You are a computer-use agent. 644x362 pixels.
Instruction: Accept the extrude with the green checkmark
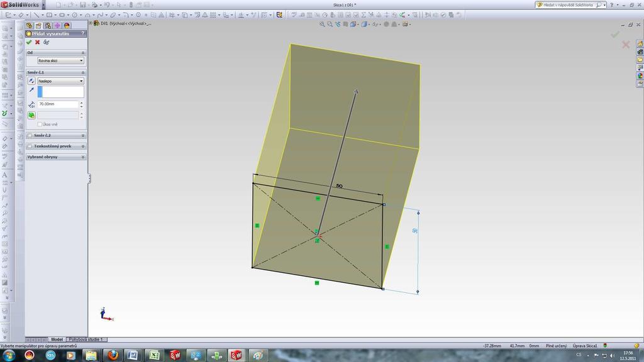point(29,42)
